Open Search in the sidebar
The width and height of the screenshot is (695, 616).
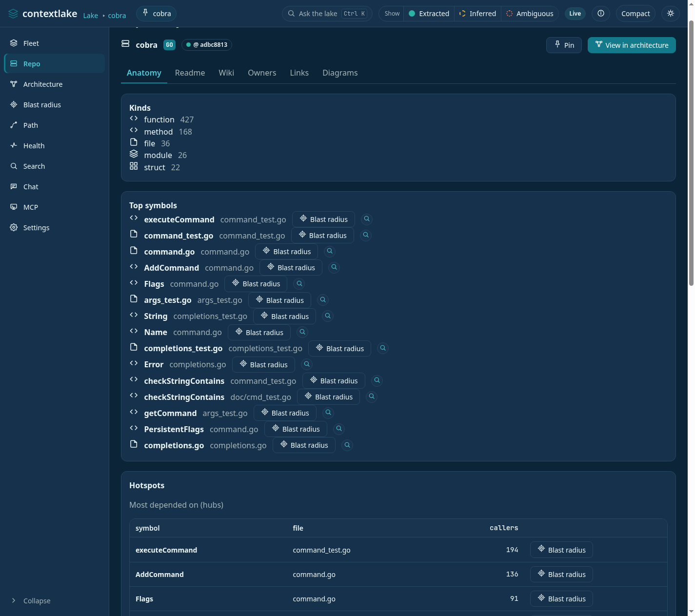[x=54, y=166]
